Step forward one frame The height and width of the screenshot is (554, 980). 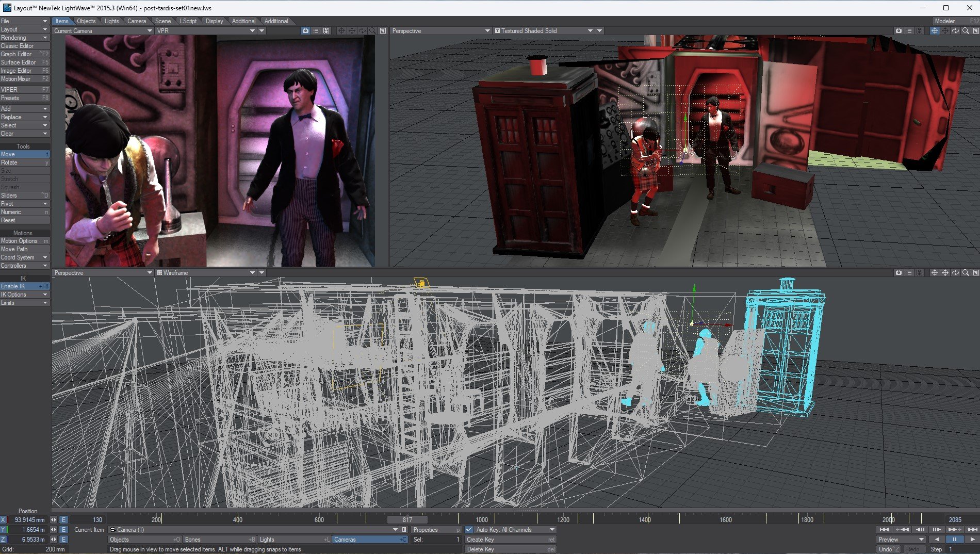coord(937,530)
